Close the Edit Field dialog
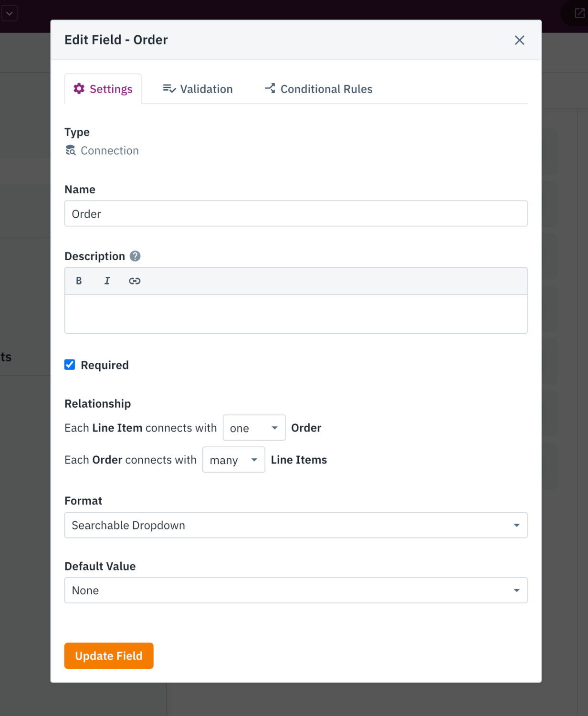The width and height of the screenshot is (588, 716). point(519,40)
